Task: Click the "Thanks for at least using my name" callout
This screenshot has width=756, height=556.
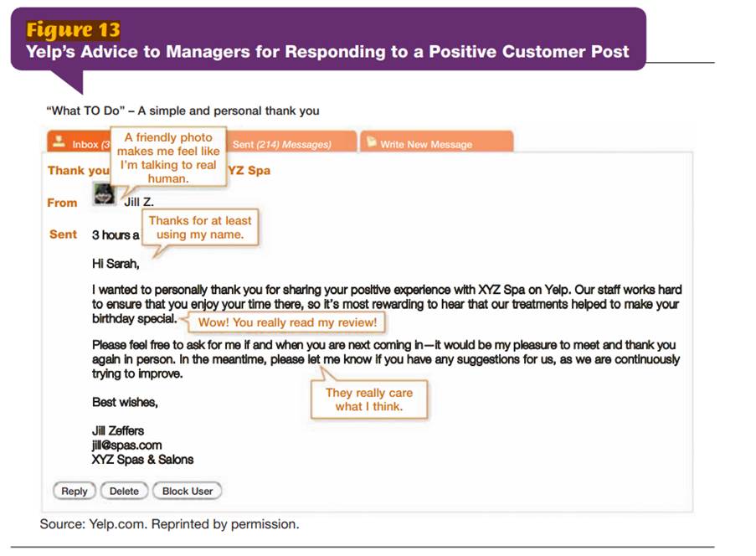Action: click(200, 227)
